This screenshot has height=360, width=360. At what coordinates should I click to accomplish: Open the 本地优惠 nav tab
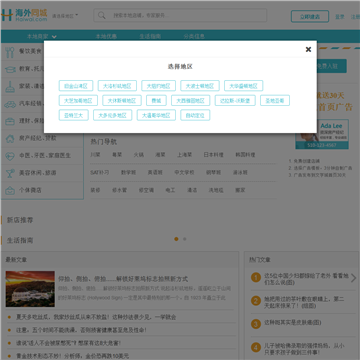pos(106,36)
